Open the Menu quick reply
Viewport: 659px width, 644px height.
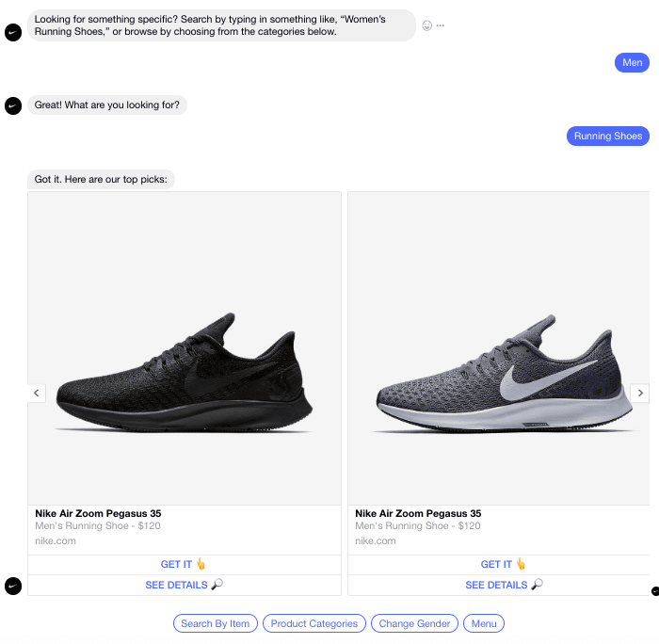(x=484, y=623)
